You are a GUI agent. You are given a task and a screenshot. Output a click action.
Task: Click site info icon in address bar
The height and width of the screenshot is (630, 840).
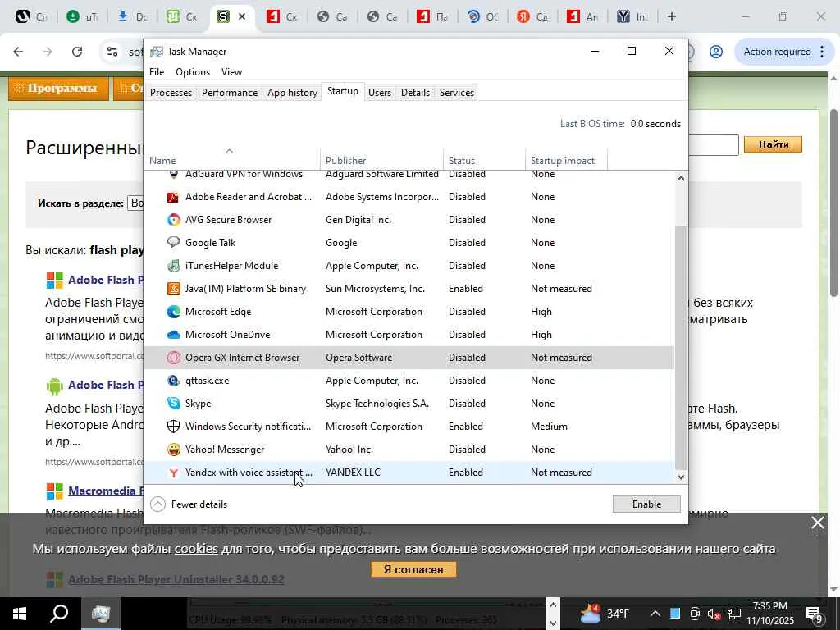112,52
